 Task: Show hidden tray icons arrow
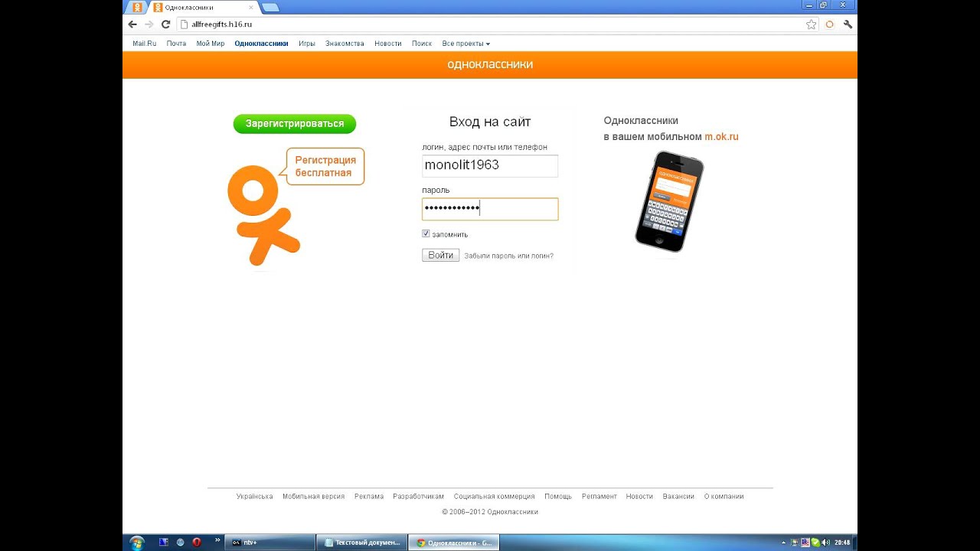pyautogui.click(x=784, y=543)
